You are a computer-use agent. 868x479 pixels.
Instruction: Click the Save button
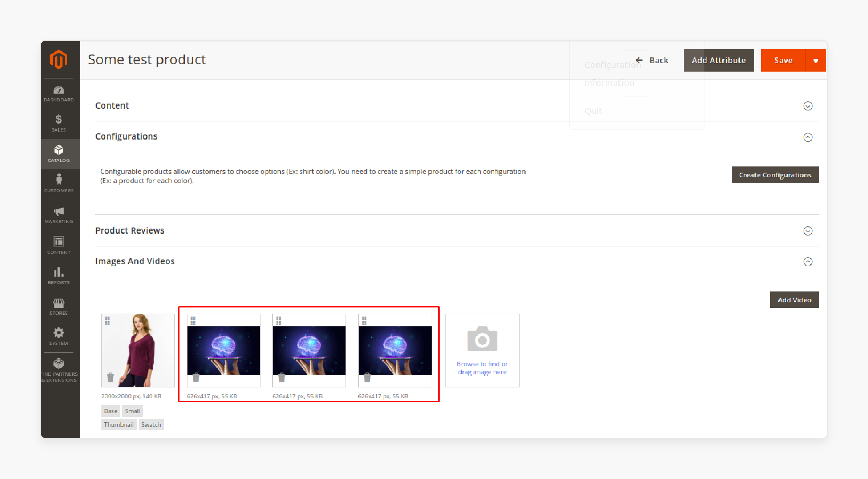tap(783, 60)
